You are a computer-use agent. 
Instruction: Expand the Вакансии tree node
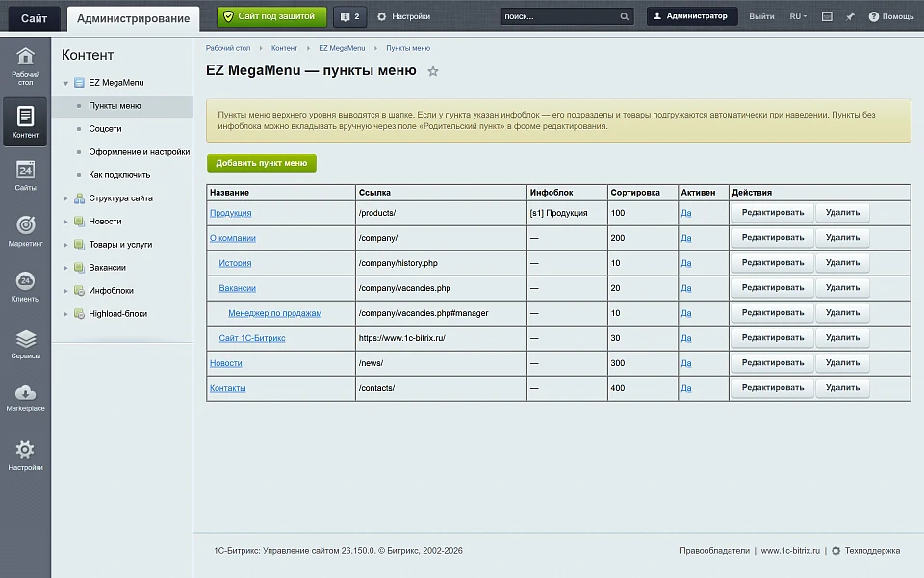point(65,268)
